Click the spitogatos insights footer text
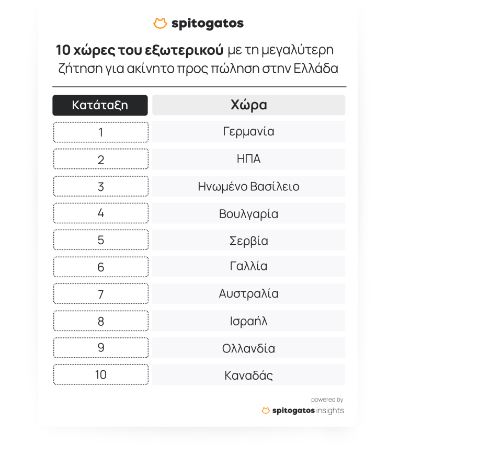Image resolution: width=500 pixels, height=460 pixels. pos(308,410)
